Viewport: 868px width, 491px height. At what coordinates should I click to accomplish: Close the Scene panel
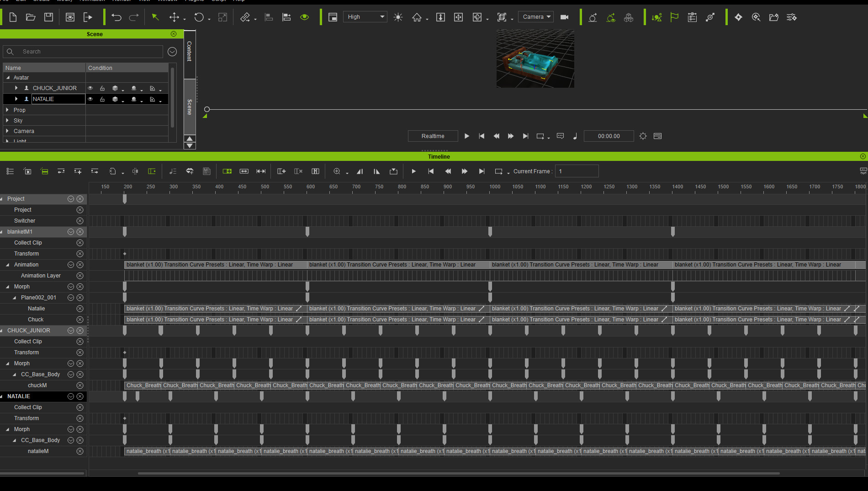pyautogui.click(x=174, y=34)
